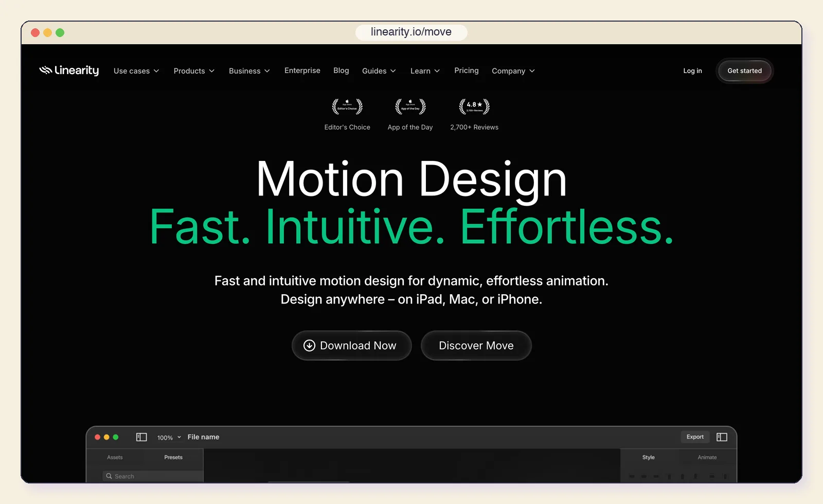Toggle the left sidebar panel icon in app preview
Screen dimensions: 823x504
(x=141, y=437)
